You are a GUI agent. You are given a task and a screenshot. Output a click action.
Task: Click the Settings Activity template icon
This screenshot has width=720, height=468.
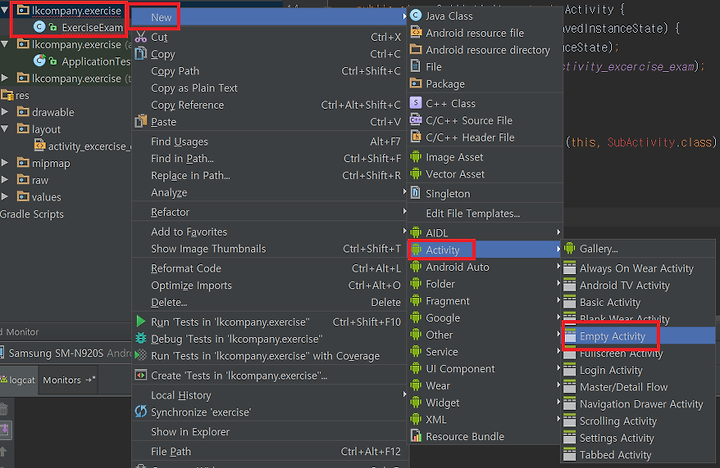pyautogui.click(x=569, y=438)
